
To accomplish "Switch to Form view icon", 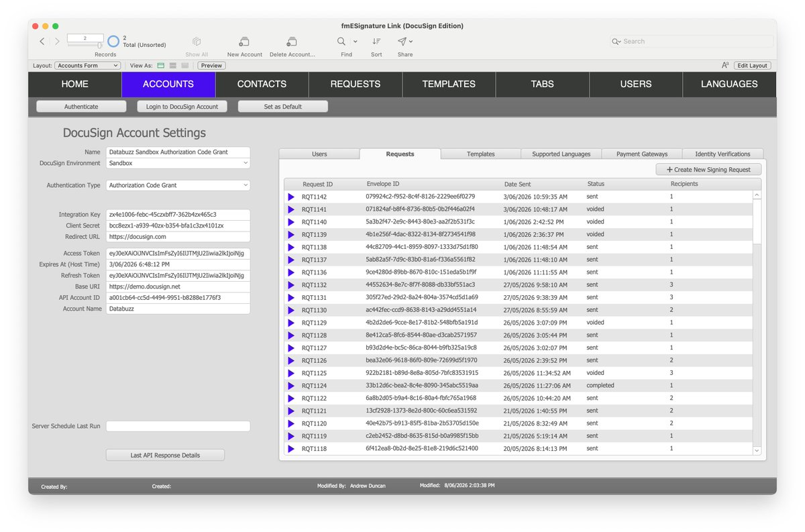I will pyautogui.click(x=160, y=66).
